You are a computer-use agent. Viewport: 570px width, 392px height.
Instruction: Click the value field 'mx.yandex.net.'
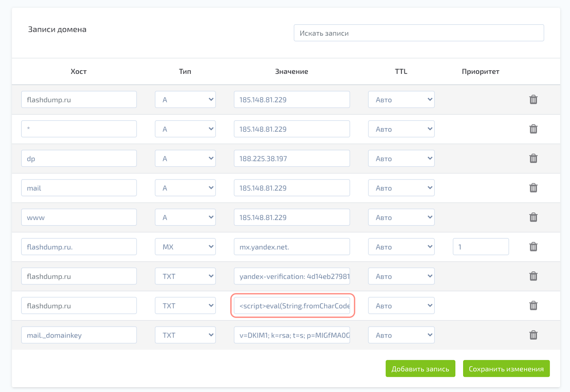click(292, 247)
